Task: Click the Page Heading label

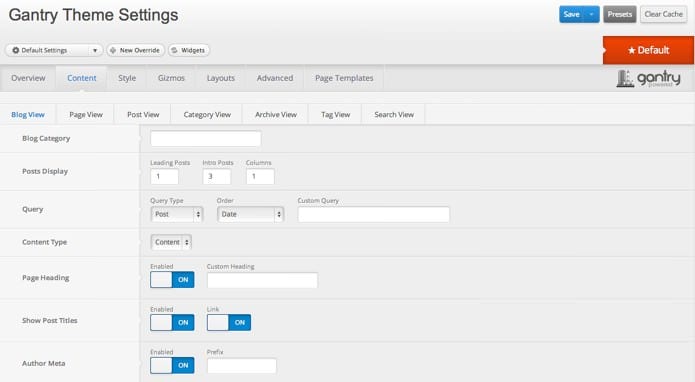Action: tap(46, 278)
